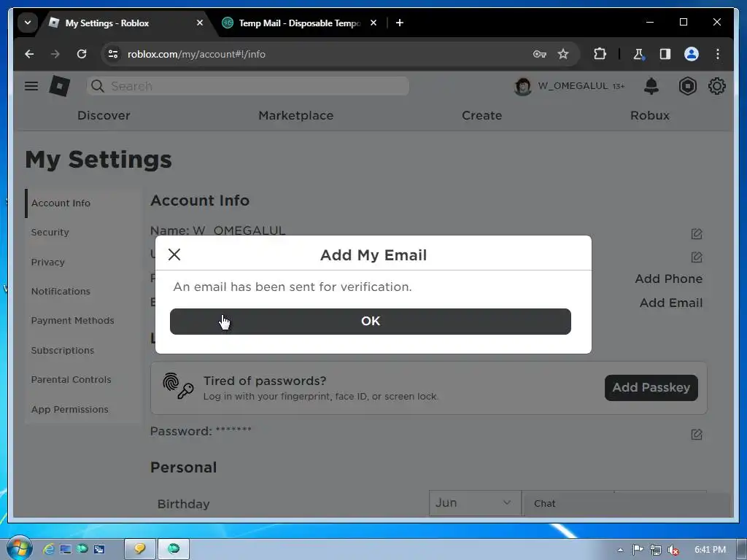Reload the current page
Screen dimensions: 747x560
(x=82, y=54)
